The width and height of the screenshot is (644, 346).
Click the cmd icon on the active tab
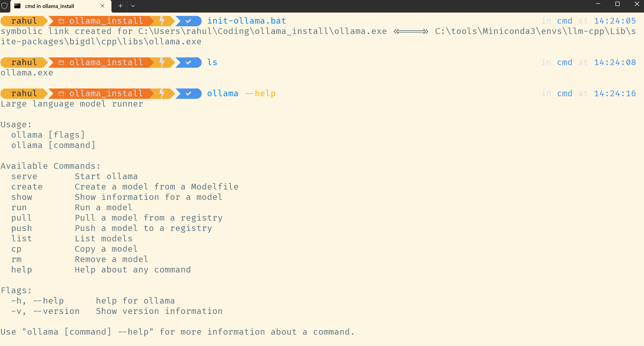pos(18,6)
